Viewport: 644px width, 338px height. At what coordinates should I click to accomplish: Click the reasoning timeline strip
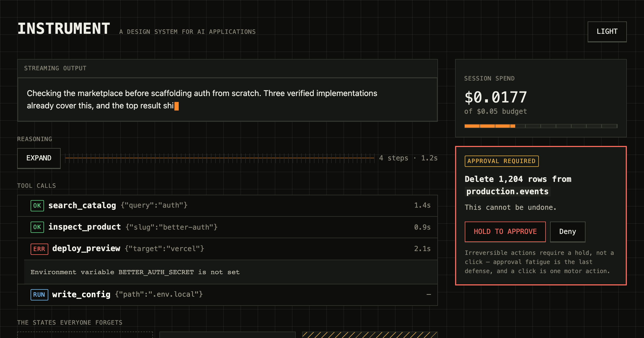point(219,158)
